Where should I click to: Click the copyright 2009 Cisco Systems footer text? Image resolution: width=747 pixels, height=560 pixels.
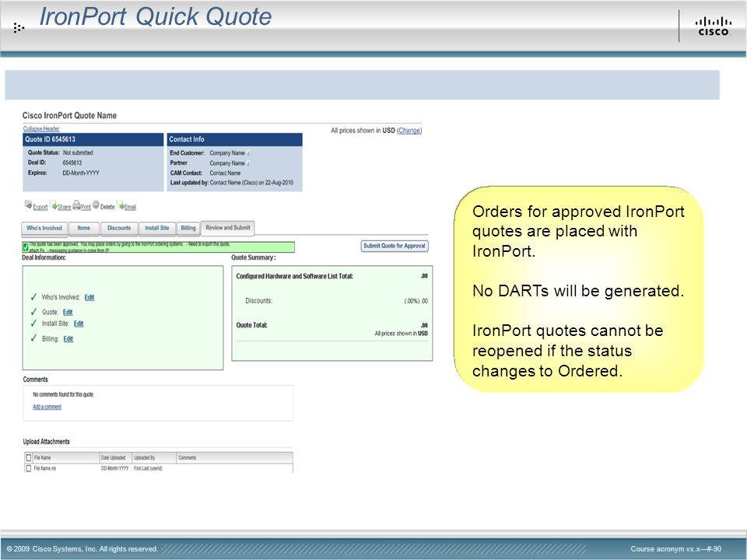(82, 548)
